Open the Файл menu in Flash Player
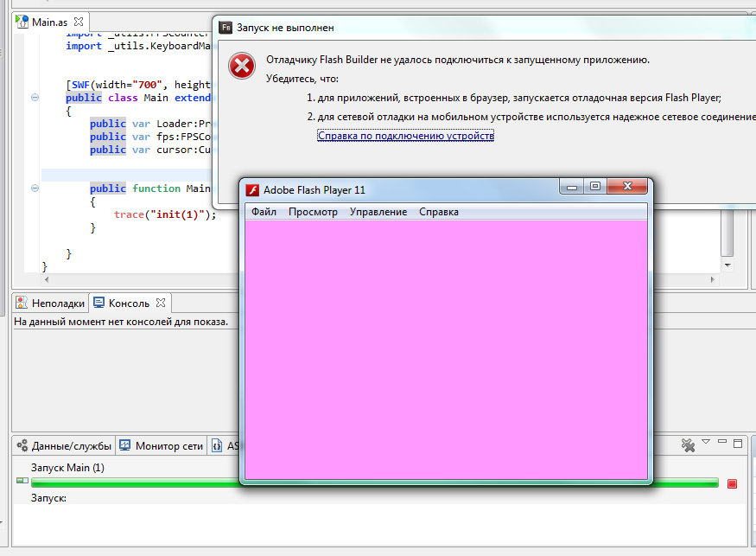The width and height of the screenshot is (756, 556). point(264,212)
